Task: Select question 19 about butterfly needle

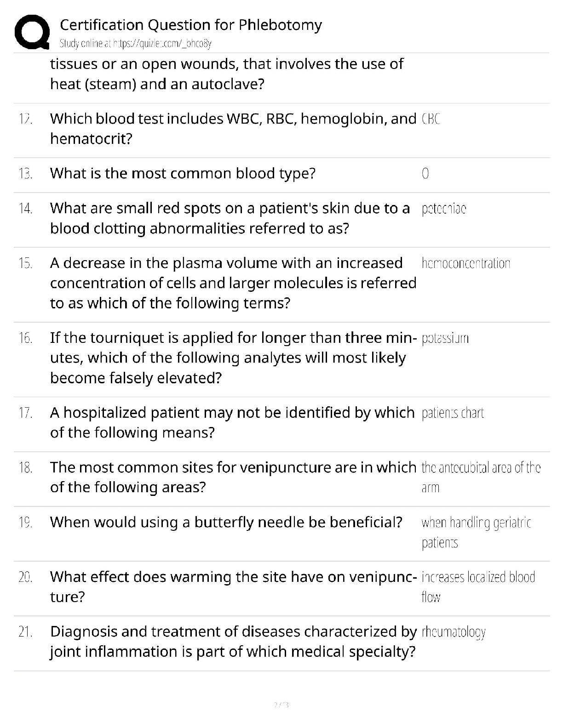Action: click(x=226, y=523)
